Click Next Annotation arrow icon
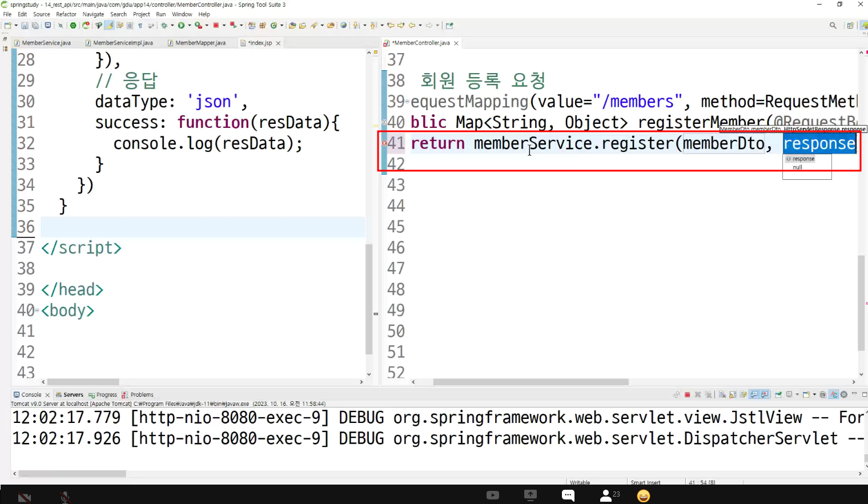 [x=356, y=26]
